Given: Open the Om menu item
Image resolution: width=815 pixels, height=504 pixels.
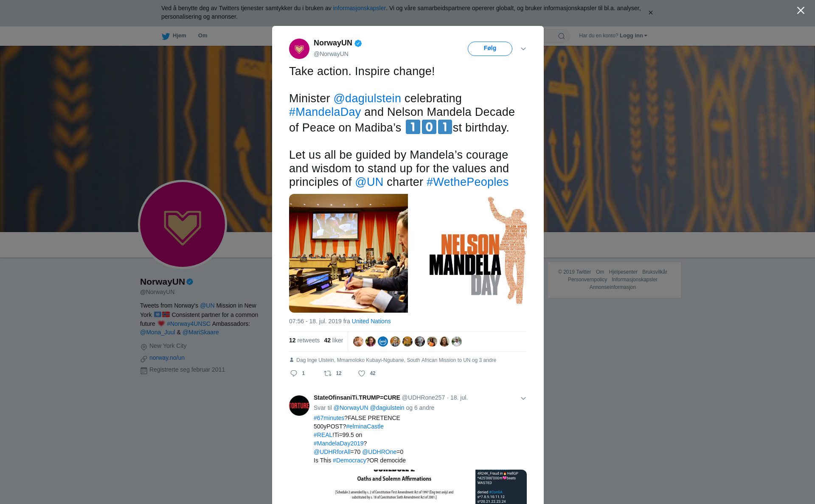Looking at the screenshot, I should coord(202,36).
